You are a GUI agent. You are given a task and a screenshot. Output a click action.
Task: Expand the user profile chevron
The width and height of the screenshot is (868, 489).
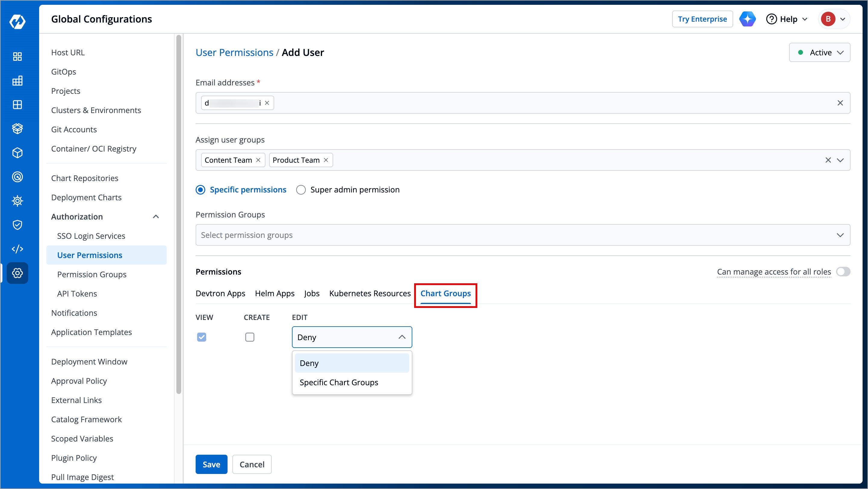click(843, 19)
